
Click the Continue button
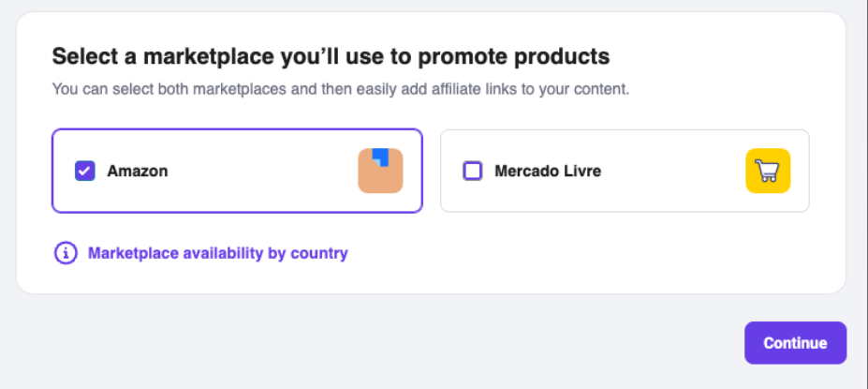pyautogui.click(x=795, y=343)
